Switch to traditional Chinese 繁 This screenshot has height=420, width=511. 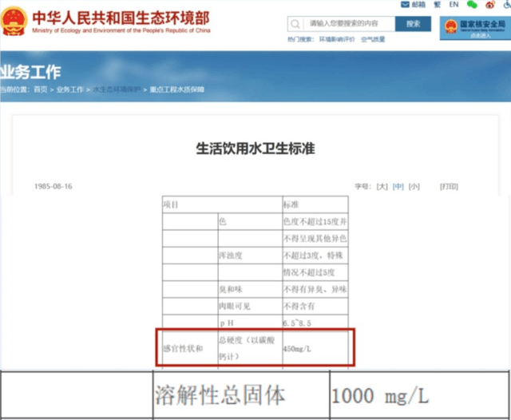(438, 5)
